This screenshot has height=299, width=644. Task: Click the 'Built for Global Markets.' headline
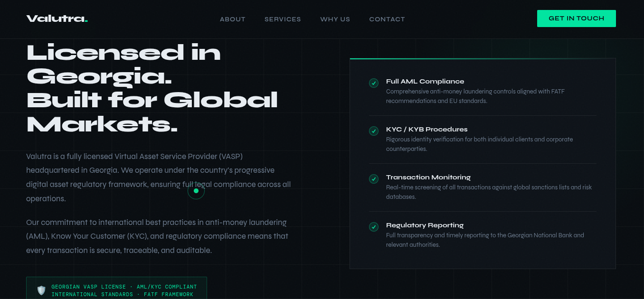pyautogui.click(x=152, y=112)
